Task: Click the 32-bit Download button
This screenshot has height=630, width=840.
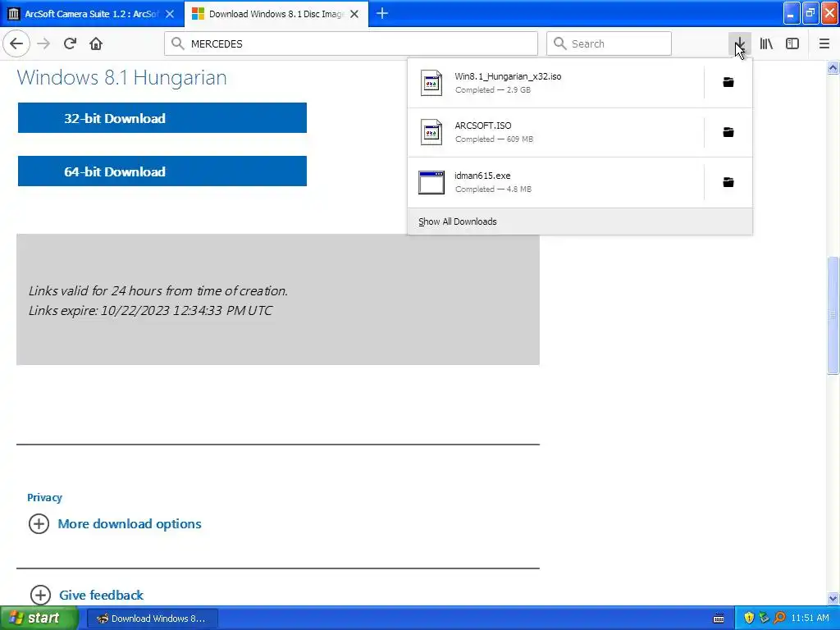Action: pos(162,118)
